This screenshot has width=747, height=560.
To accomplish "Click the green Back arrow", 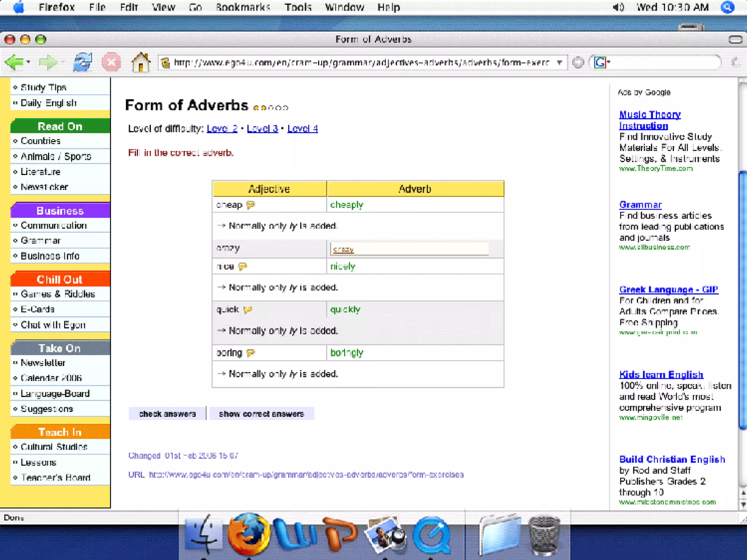I will click(x=14, y=62).
